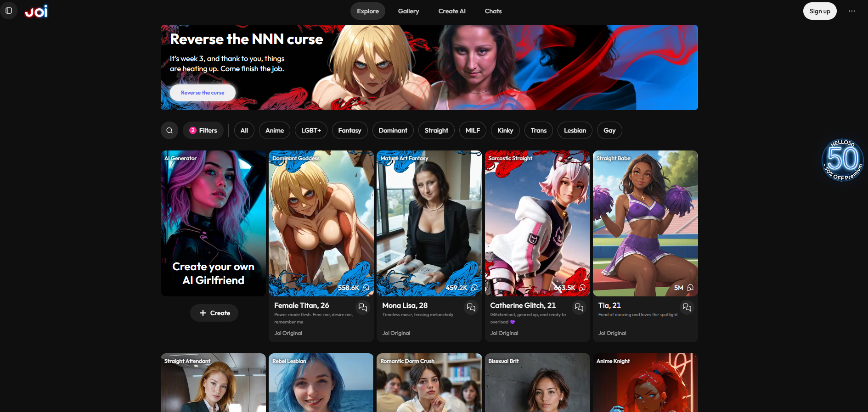The height and width of the screenshot is (412, 868).
Task: Open the Mona Lisa character image
Action: click(x=429, y=223)
